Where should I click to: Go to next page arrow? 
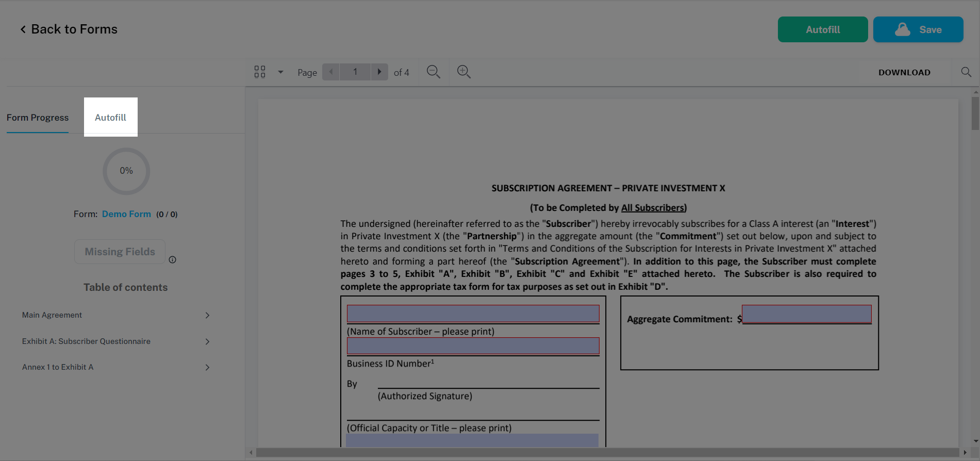[379, 72]
